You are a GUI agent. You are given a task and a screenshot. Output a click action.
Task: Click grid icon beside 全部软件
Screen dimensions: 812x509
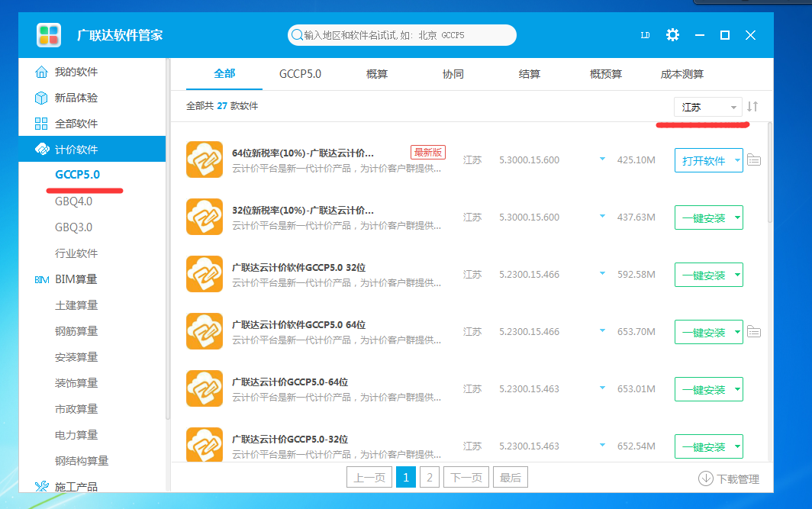[x=41, y=124]
